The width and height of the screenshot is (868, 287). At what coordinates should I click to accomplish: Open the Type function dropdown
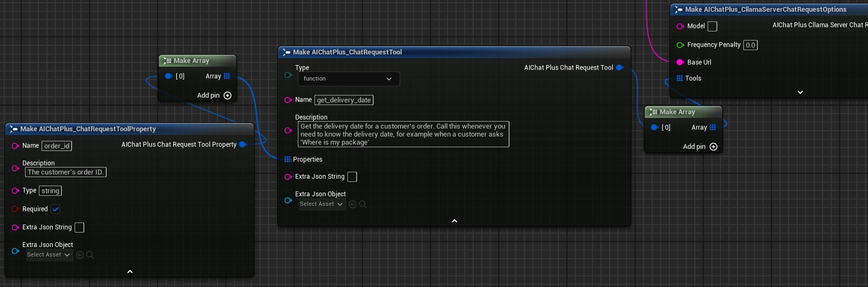pos(348,79)
